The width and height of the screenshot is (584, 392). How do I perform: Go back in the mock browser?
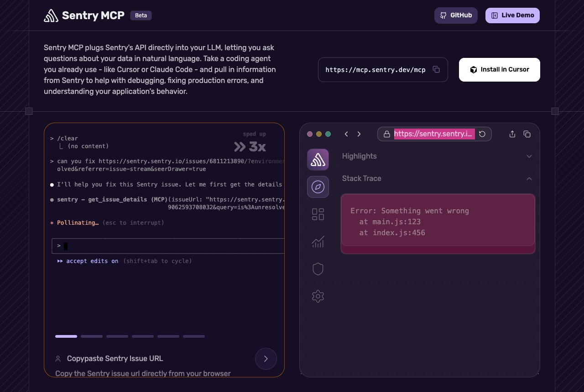346,134
